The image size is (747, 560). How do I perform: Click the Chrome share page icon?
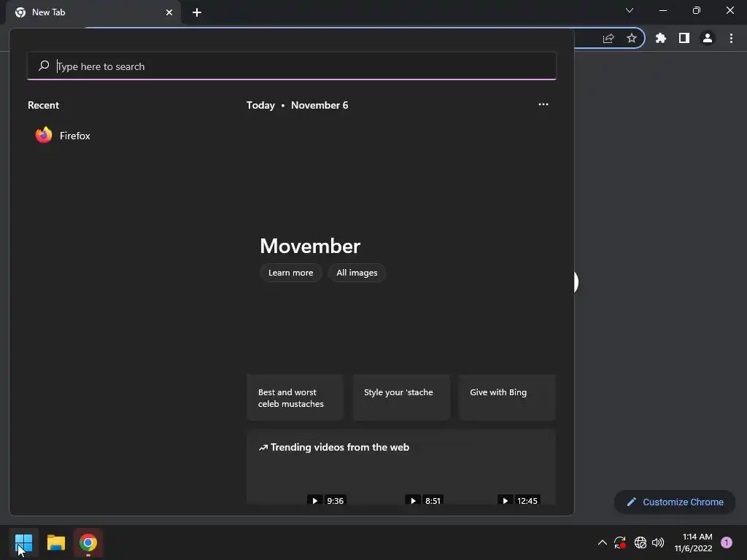pyautogui.click(x=608, y=39)
